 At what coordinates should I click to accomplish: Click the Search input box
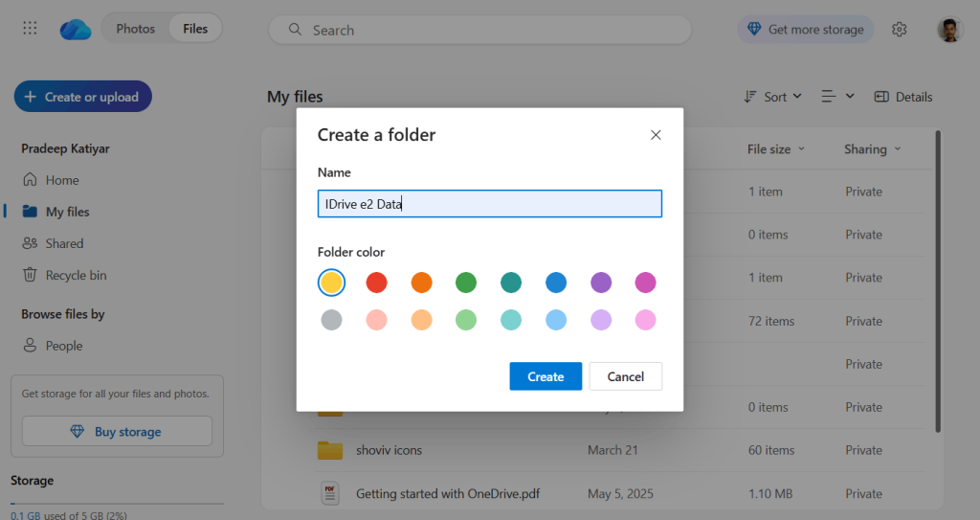pyautogui.click(x=480, y=30)
